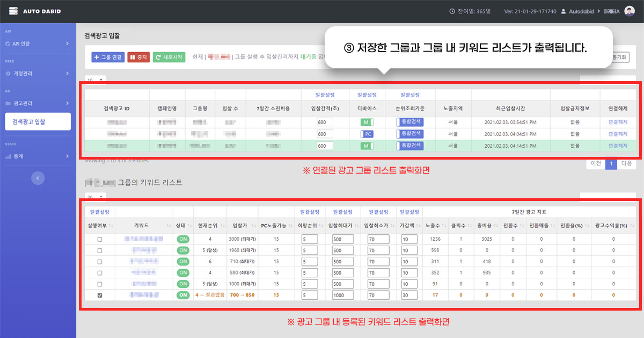Image resolution: width=644 pixels, height=338 pixels.
Task: Check the first keyword row's 실행여부 checkbox
Action: click(99, 239)
